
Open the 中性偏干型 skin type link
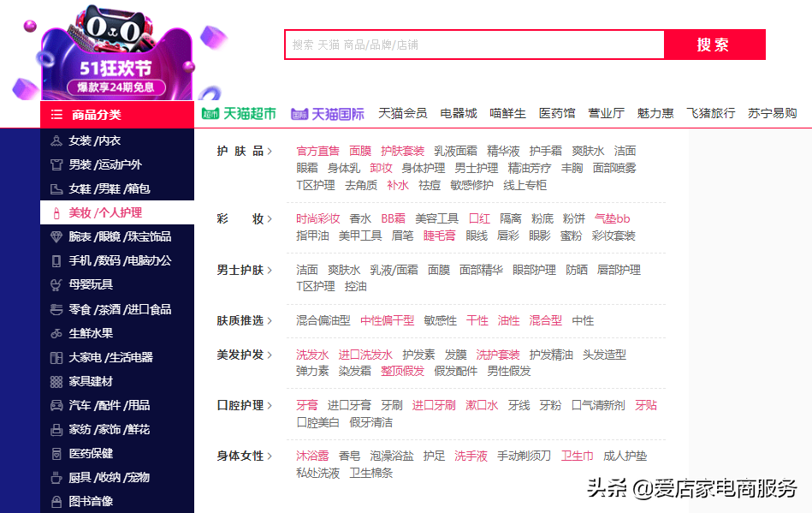pyautogui.click(x=387, y=321)
